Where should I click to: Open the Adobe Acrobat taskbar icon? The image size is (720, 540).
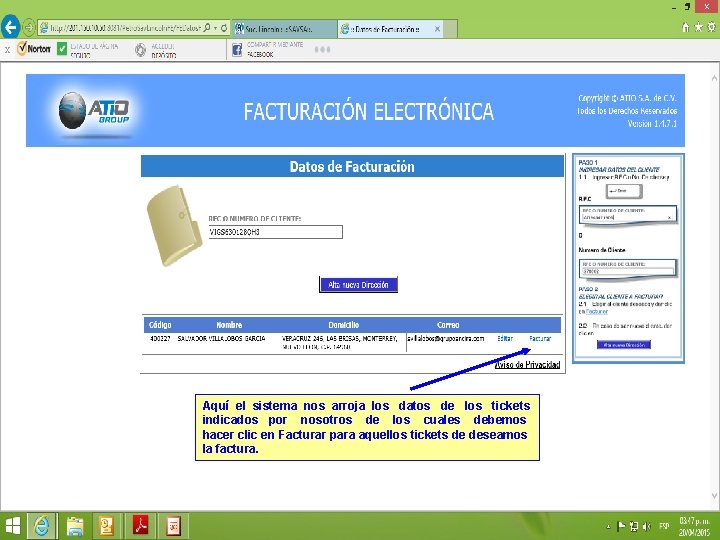(x=140, y=526)
